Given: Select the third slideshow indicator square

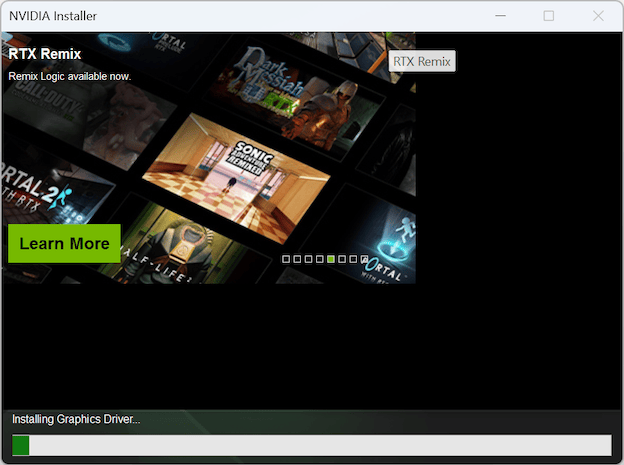Looking at the screenshot, I should [308, 259].
